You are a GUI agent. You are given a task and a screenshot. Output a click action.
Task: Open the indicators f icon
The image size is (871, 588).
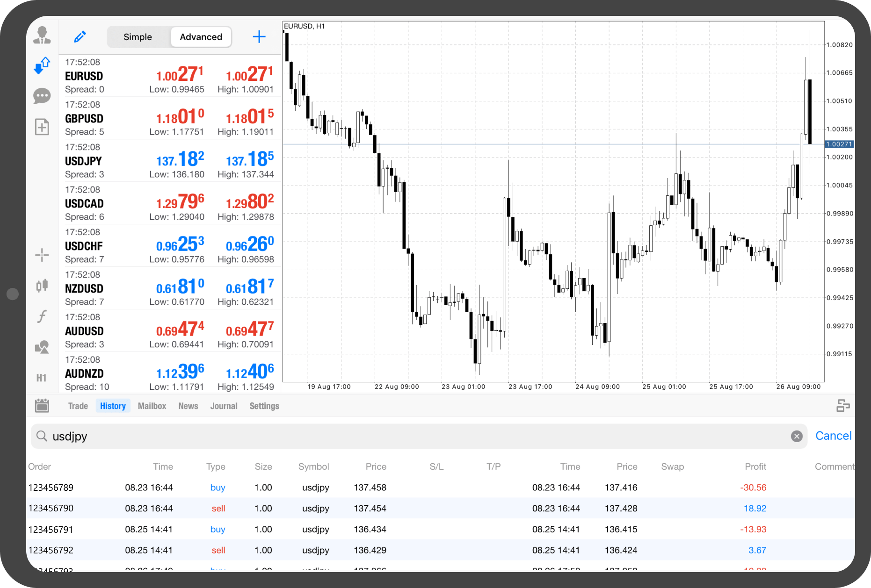[42, 316]
